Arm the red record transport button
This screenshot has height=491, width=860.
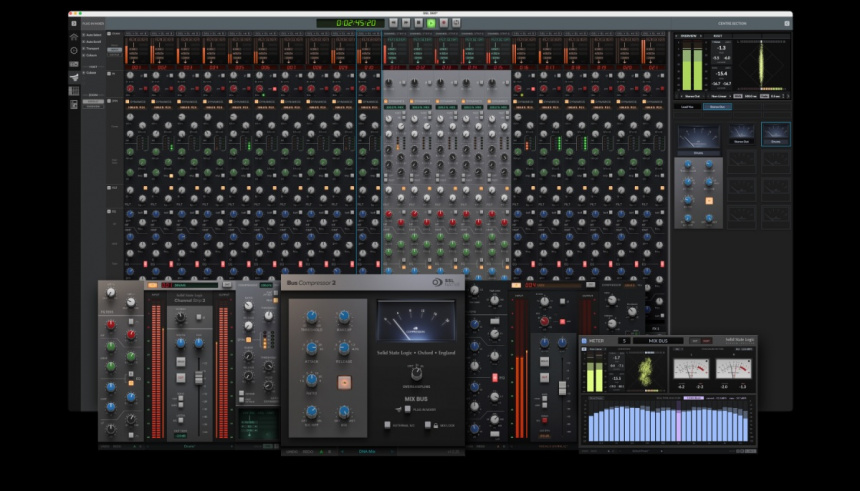[x=444, y=23]
